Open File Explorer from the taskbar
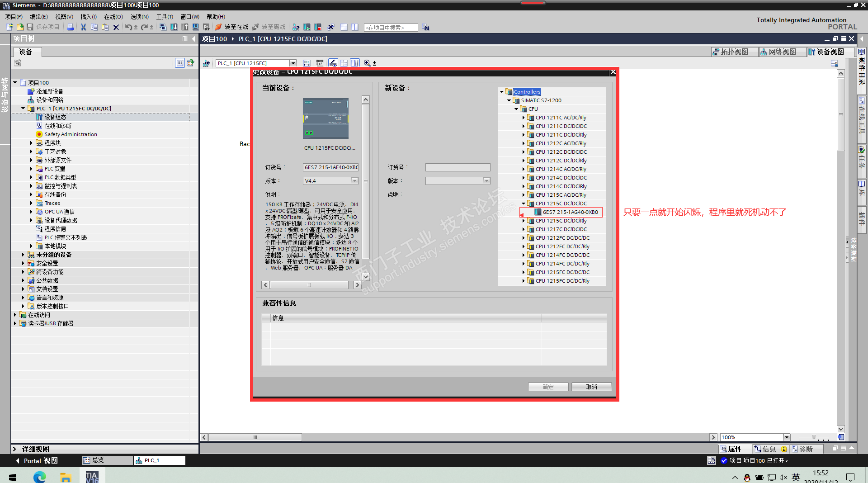 coord(66,477)
